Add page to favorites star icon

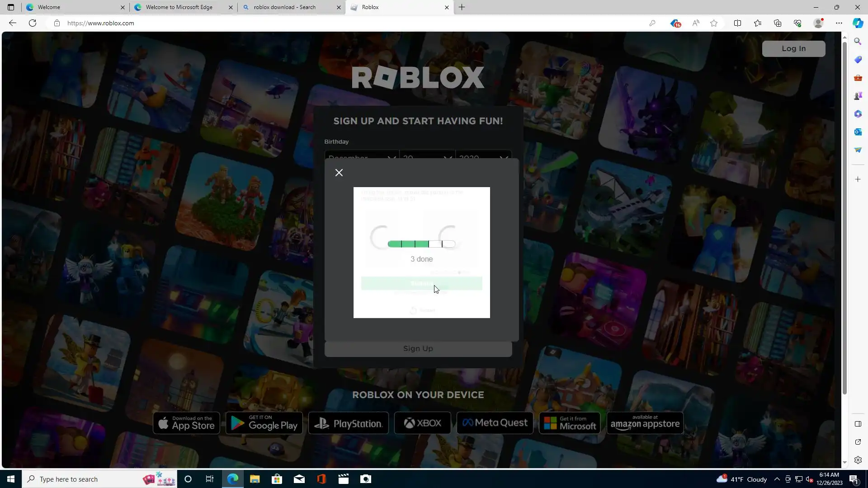(x=714, y=23)
